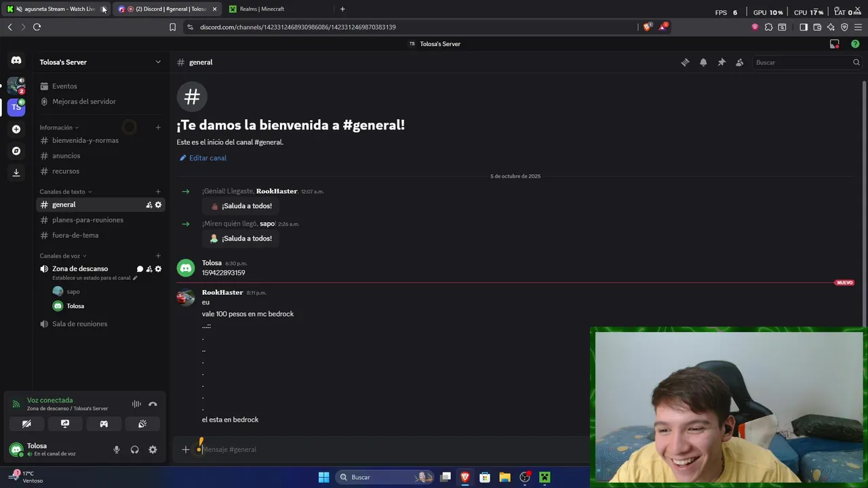
Task: Open green help question mark icon
Action: pos(855,44)
